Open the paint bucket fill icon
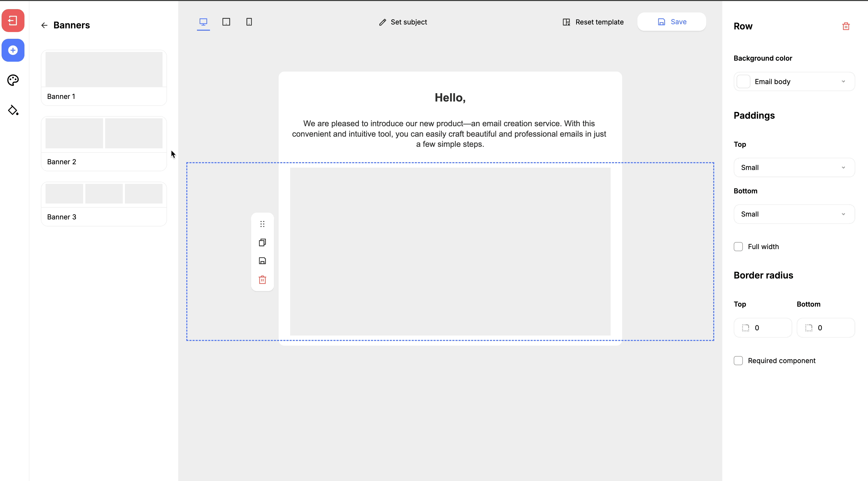The image size is (868, 481). tap(13, 110)
